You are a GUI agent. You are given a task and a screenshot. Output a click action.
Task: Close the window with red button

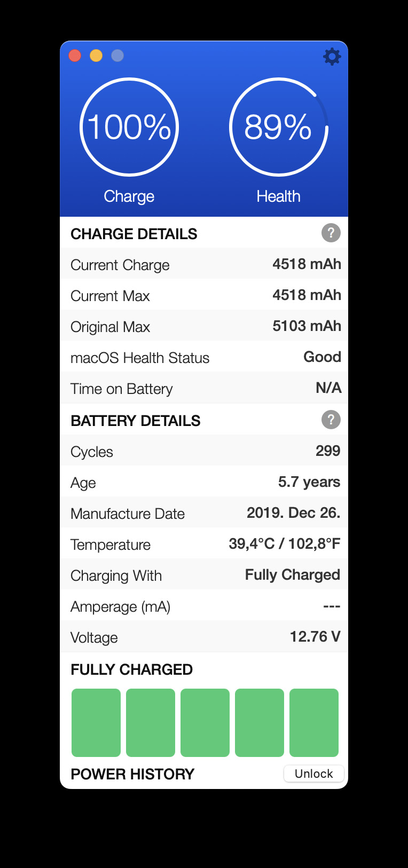[x=75, y=56]
